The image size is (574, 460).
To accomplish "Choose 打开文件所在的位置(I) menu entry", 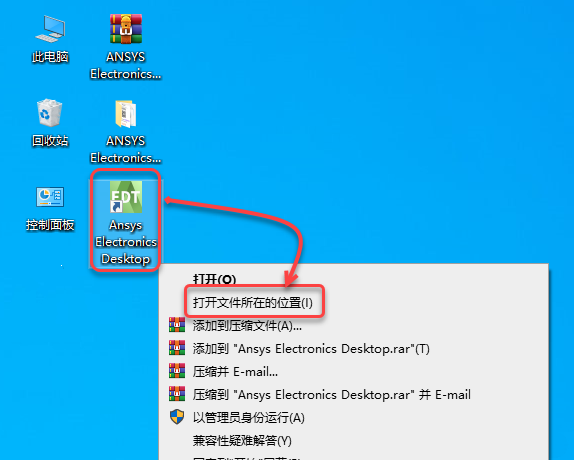I will point(253,303).
